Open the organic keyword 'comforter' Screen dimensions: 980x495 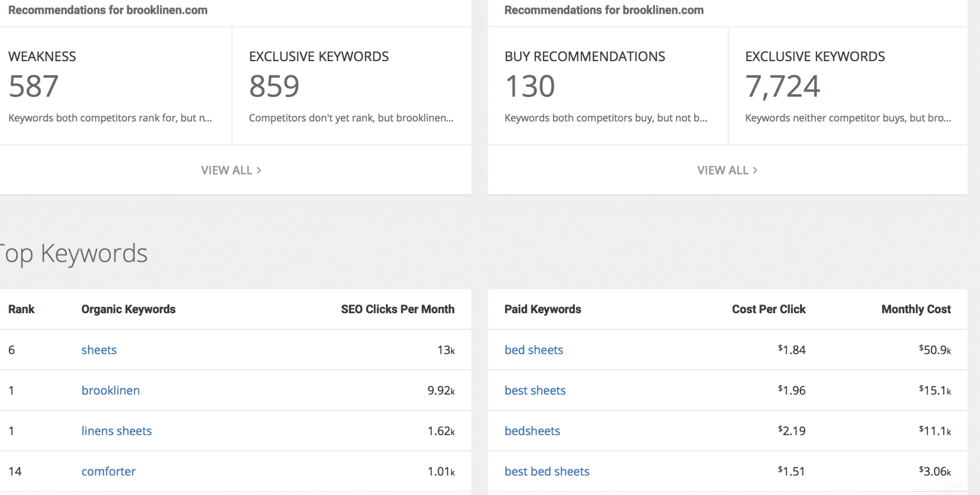pos(109,472)
